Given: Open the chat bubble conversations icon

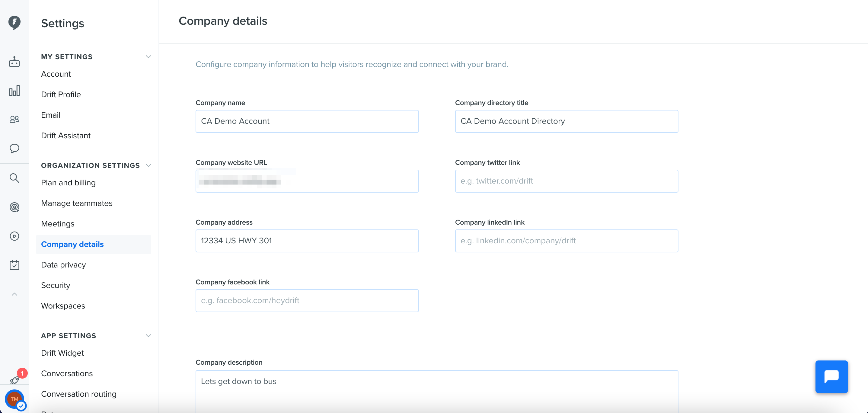Looking at the screenshot, I should (x=14, y=148).
